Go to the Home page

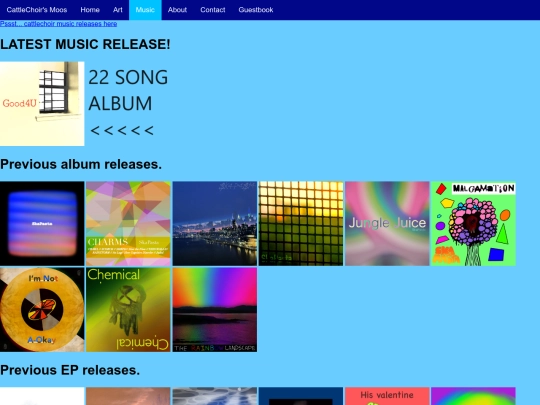(x=90, y=10)
